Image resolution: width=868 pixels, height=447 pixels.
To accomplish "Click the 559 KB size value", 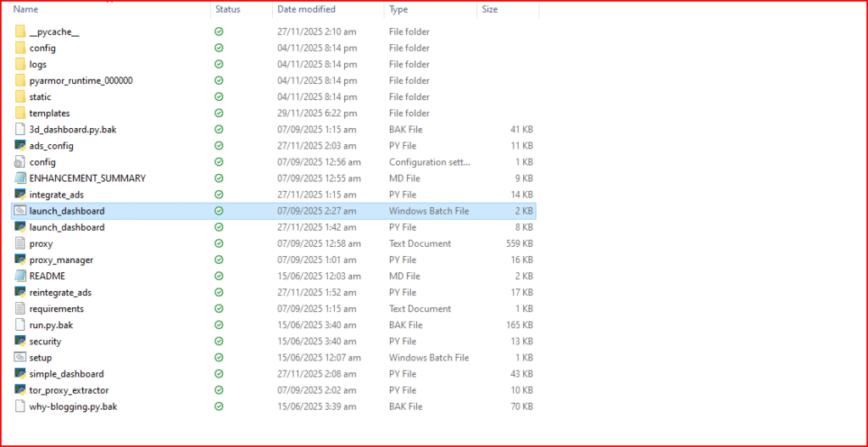I will (x=519, y=243).
